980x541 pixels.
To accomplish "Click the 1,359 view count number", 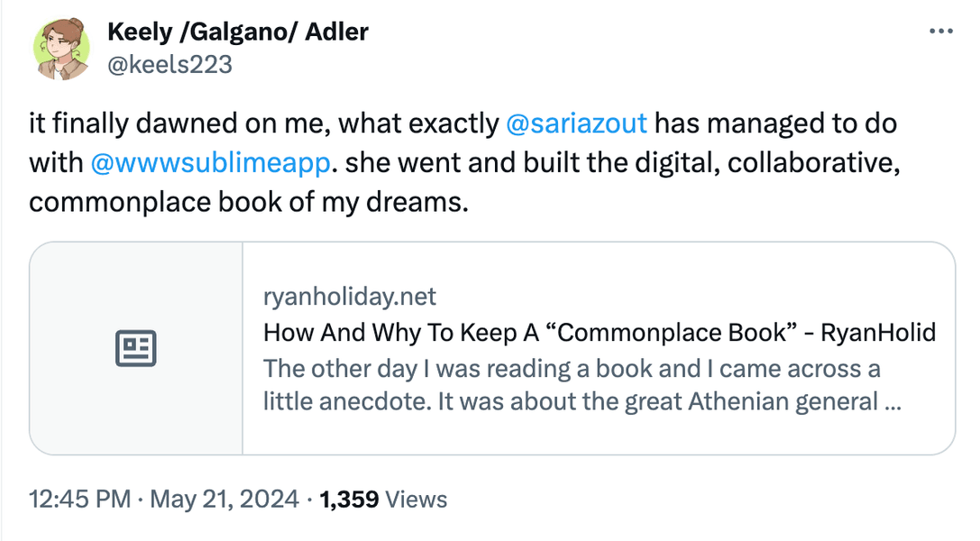I will tap(349, 500).
